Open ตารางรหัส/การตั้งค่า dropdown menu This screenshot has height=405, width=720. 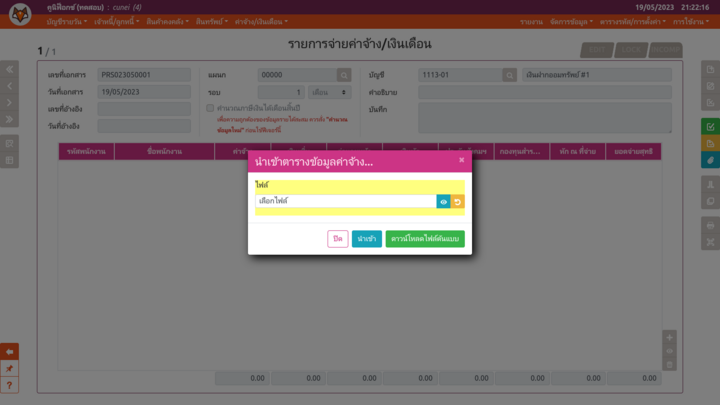pyautogui.click(x=633, y=22)
